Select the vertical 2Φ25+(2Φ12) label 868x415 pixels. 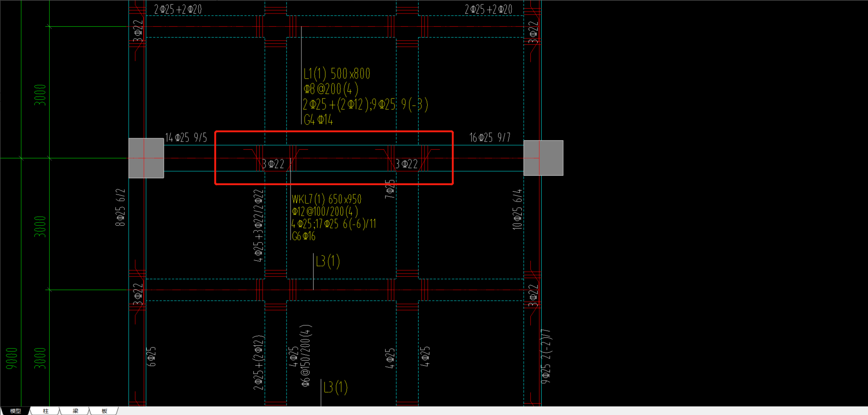tap(258, 363)
